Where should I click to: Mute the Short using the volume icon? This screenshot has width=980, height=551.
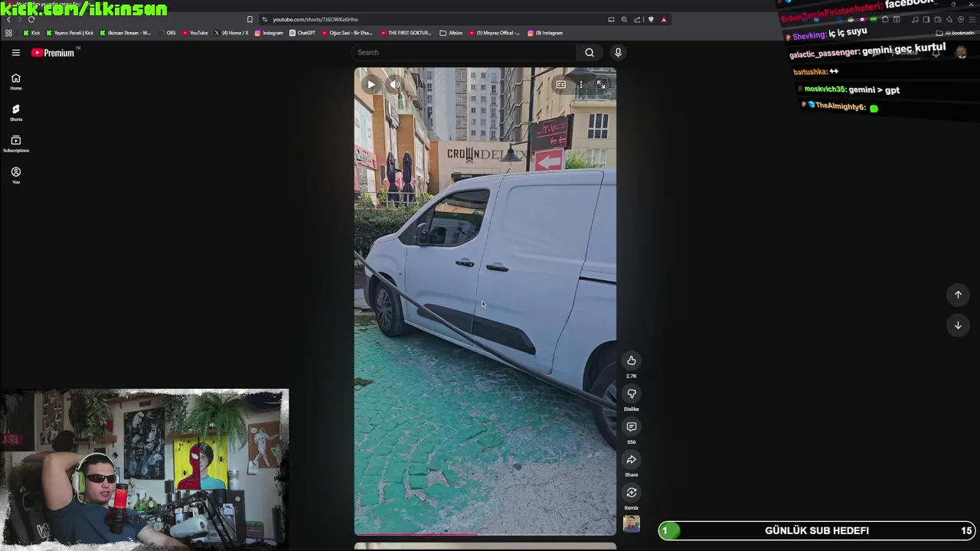pos(395,85)
